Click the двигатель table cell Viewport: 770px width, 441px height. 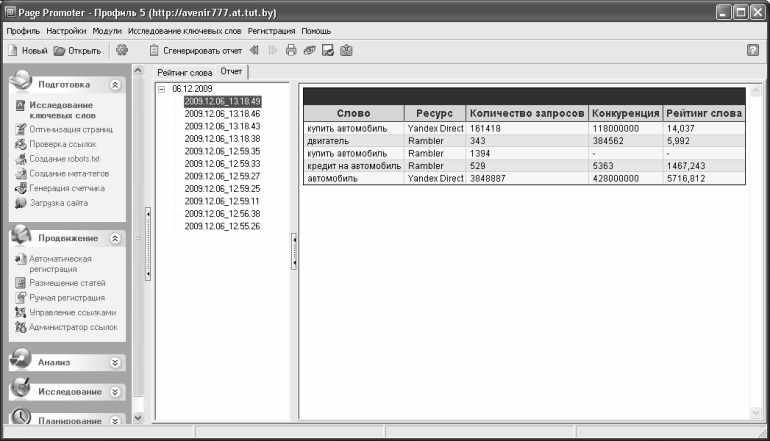(354, 141)
